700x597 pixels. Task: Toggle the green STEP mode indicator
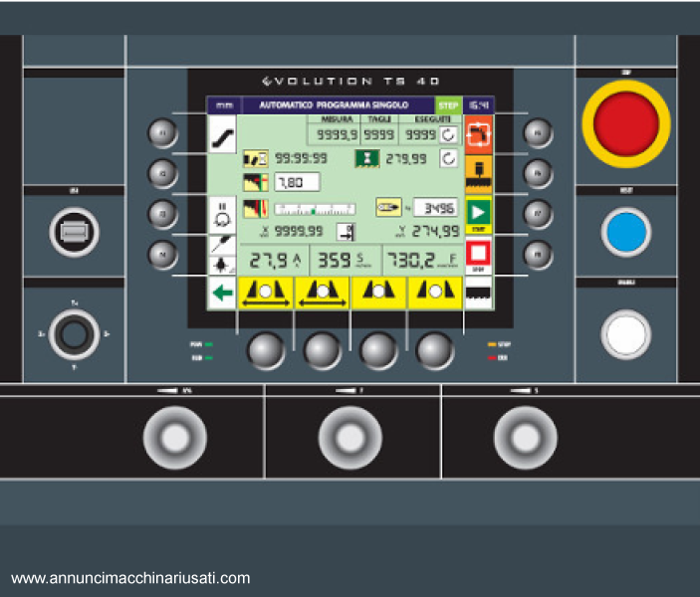coord(449,104)
